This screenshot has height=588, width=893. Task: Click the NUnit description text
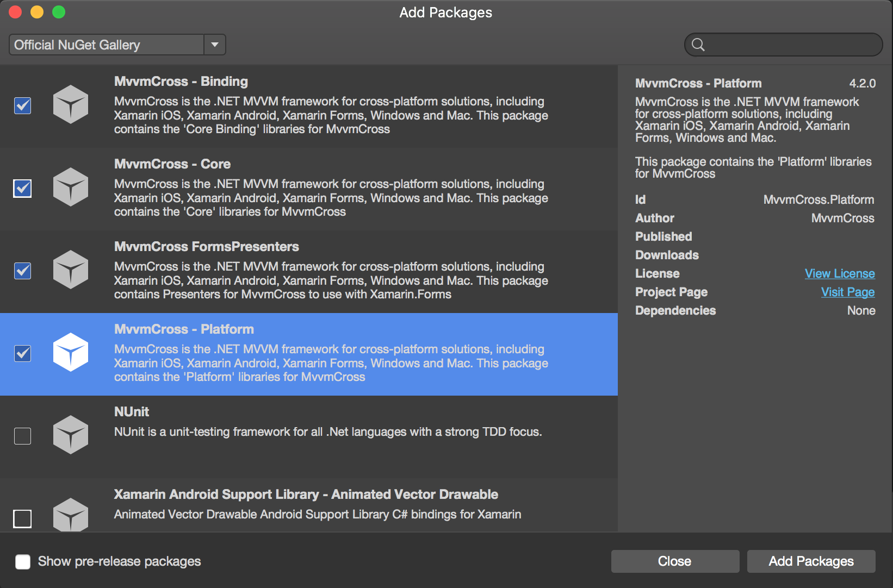click(328, 432)
